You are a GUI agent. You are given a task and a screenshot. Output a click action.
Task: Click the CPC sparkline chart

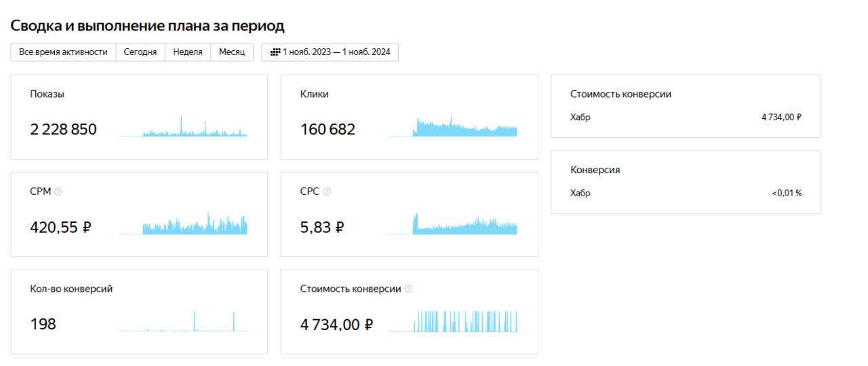(453, 224)
